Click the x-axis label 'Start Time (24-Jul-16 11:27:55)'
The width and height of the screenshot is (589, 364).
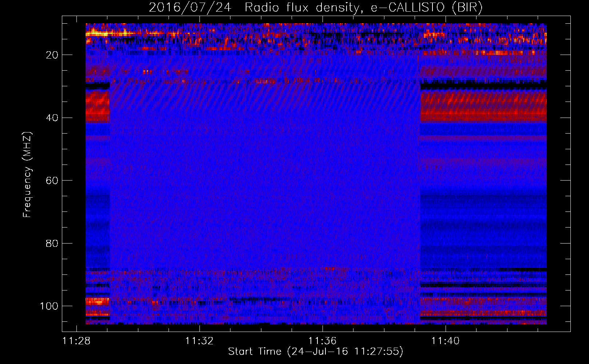316,352
